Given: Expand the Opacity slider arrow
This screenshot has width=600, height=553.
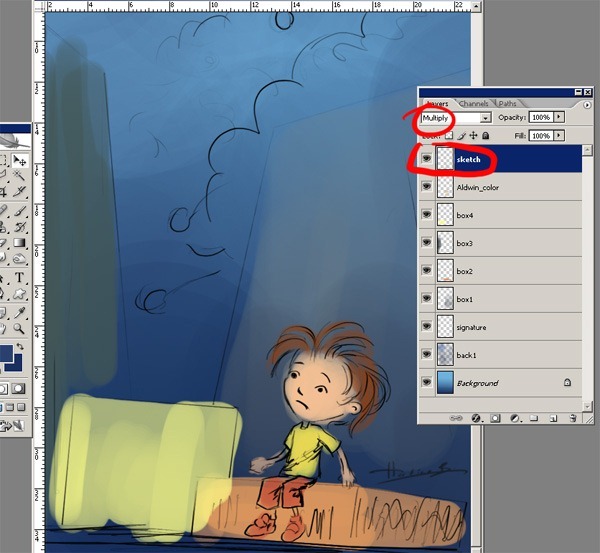Looking at the screenshot, I should pyautogui.click(x=559, y=117).
